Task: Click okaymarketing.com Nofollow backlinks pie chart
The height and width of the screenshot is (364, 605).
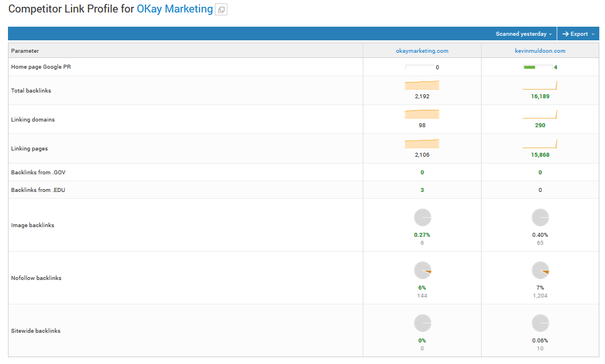Action: 422,270
